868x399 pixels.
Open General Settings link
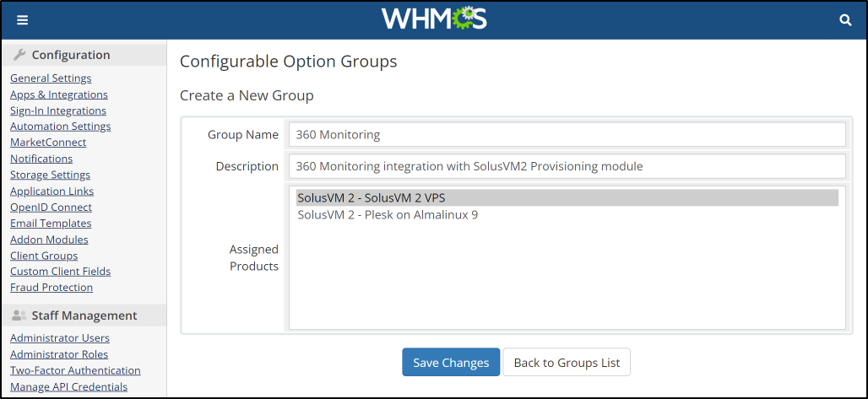coord(51,78)
